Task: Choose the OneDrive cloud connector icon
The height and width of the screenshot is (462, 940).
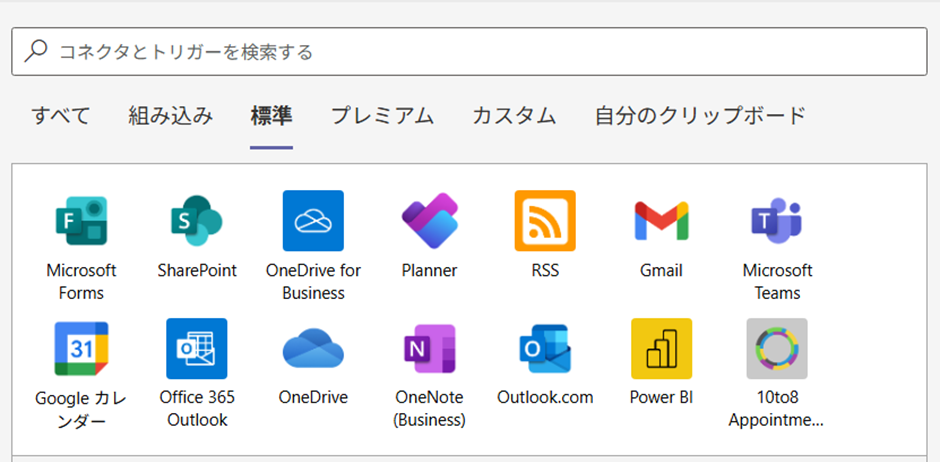Action: 313,348
